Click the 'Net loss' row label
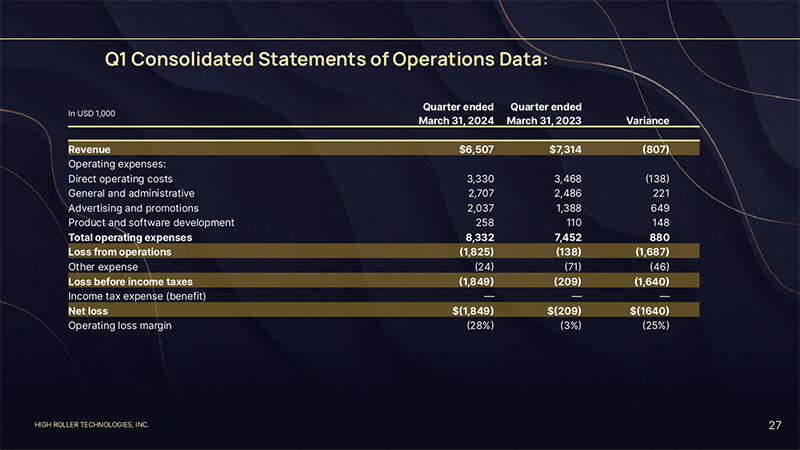 [87, 311]
